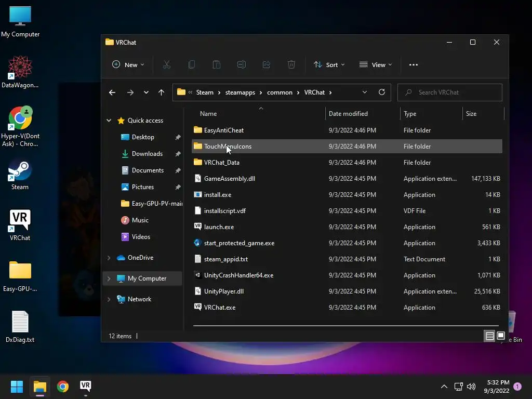Select the launch.exe file
This screenshot has height=399, width=532.
coord(347,227)
